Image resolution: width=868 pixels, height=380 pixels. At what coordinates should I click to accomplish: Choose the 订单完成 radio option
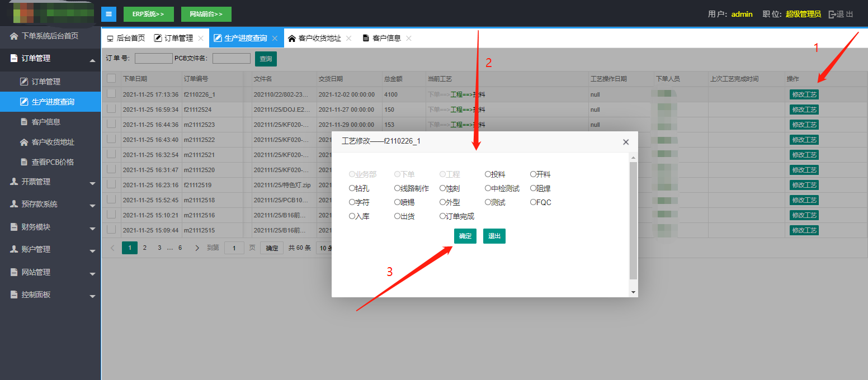pos(442,216)
